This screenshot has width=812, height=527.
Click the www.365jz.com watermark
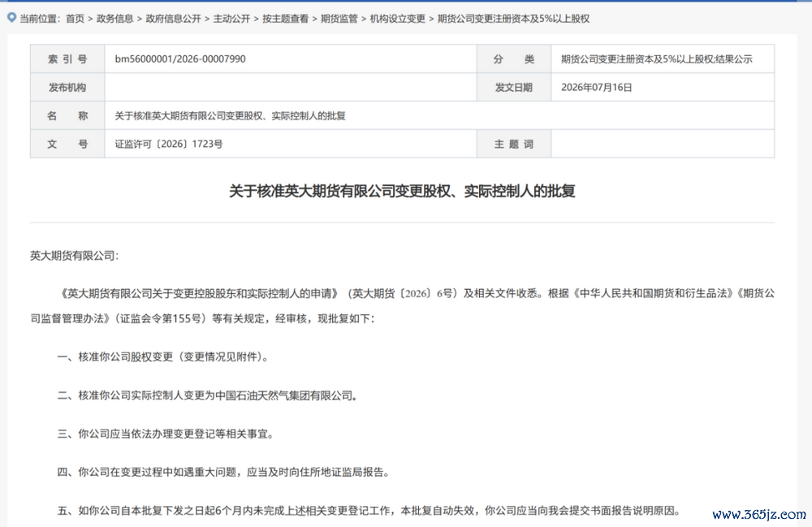click(759, 514)
